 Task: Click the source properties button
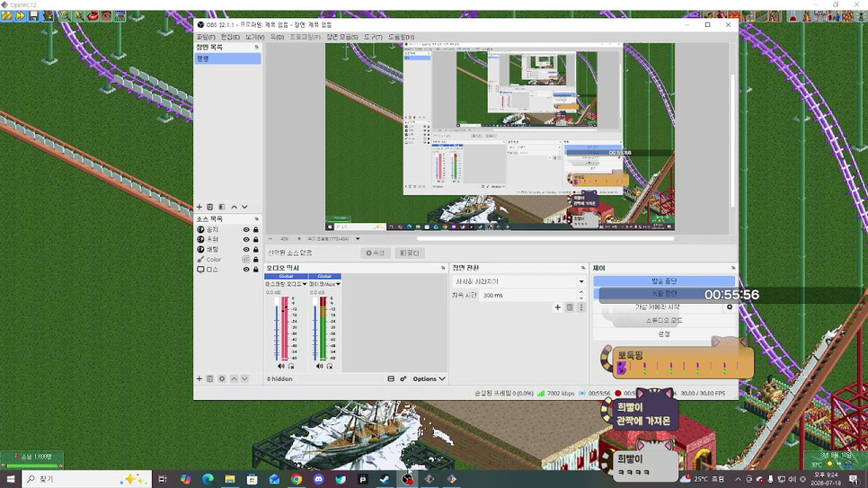[376, 253]
